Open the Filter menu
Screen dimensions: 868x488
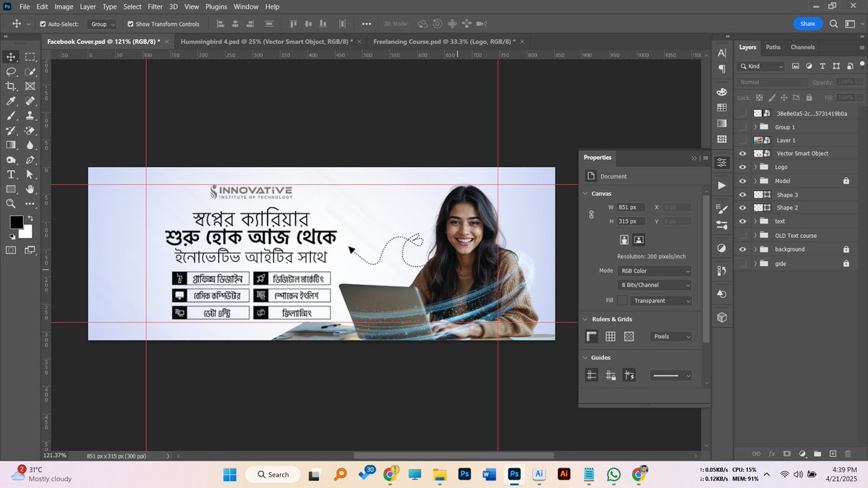point(155,7)
